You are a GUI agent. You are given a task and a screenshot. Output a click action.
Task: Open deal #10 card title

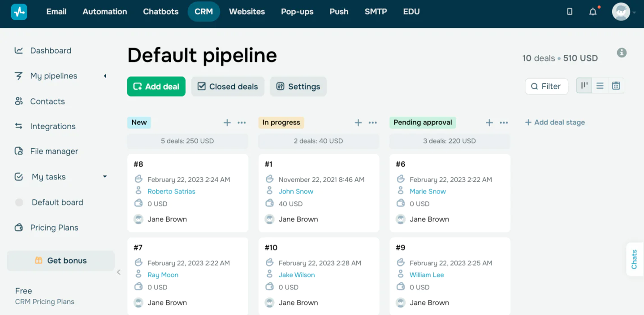pyautogui.click(x=271, y=248)
